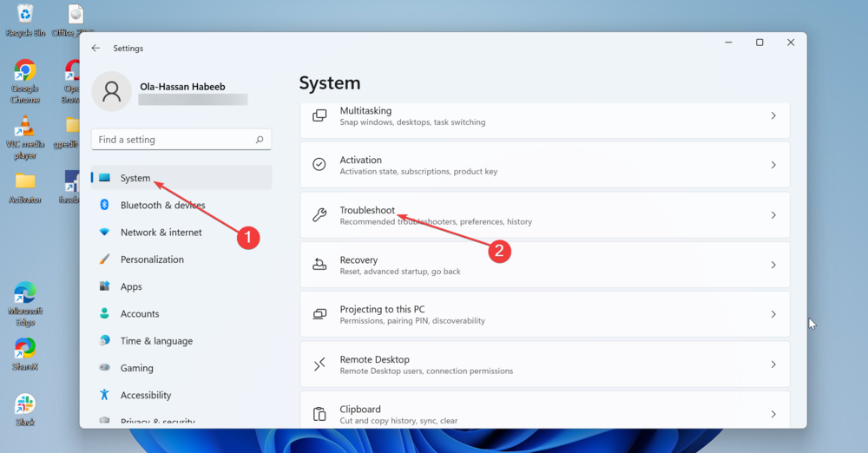Click the Projecting to this PC icon
868x453 pixels.
(319, 314)
